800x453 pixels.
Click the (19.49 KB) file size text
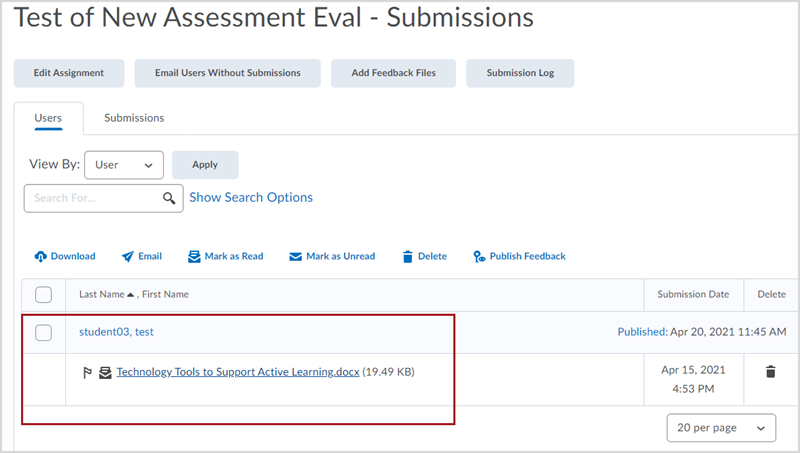[x=388, y=372]
